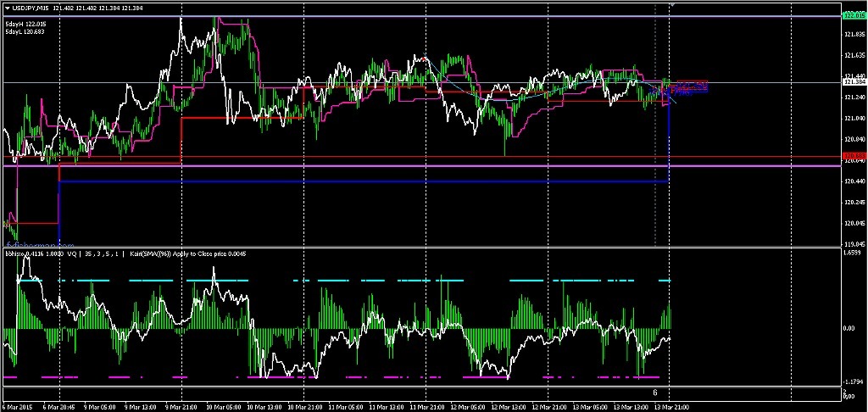Select the 5dayH 122.015 label
Image resolution: width=868 pixels, height=412 pixels.
tap(25, 25)
